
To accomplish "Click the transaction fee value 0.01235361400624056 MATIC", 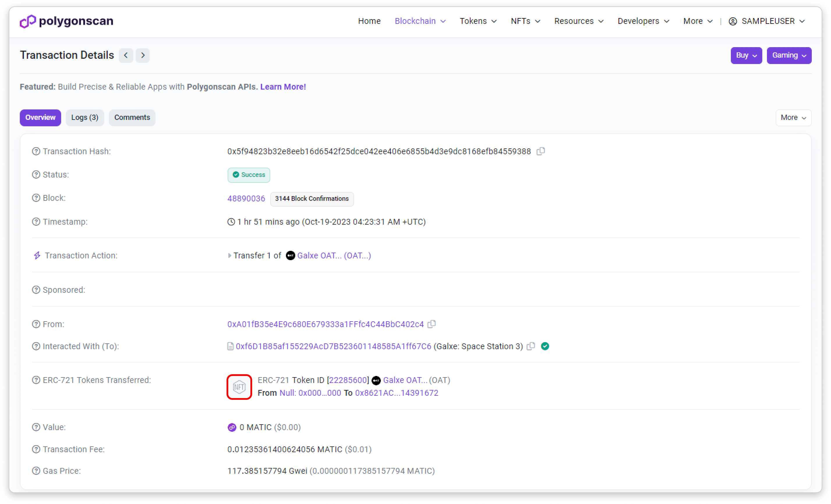I will [285, 450].
